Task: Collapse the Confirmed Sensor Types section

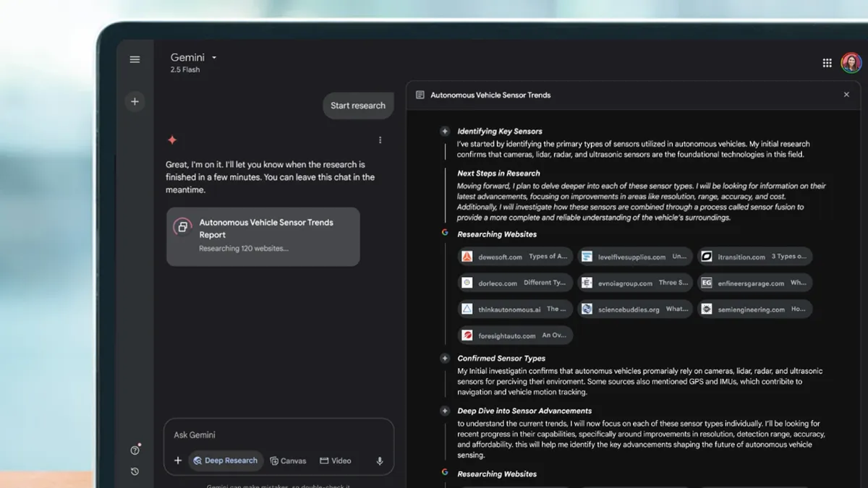Action: point(445,359)
